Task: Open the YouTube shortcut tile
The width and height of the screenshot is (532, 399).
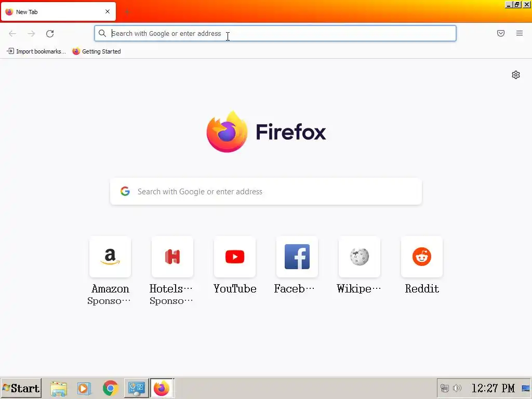Action: (x=235, y=257)
